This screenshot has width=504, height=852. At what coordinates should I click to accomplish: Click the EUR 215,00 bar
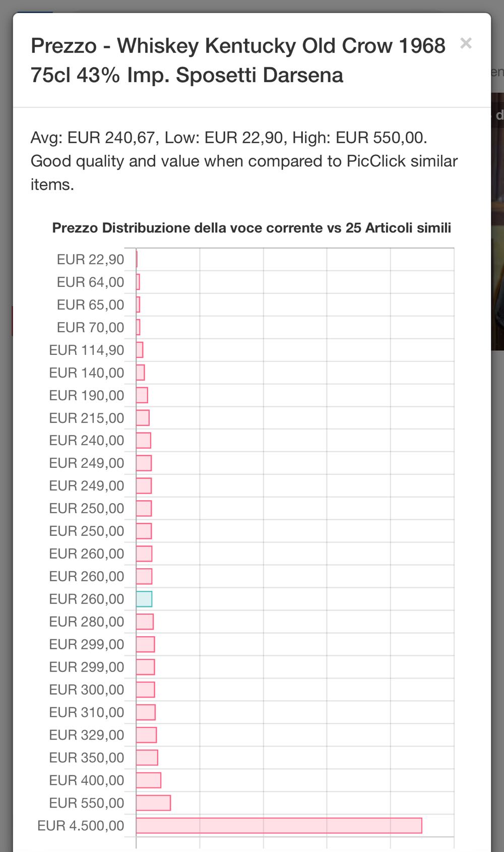[143, 418]
